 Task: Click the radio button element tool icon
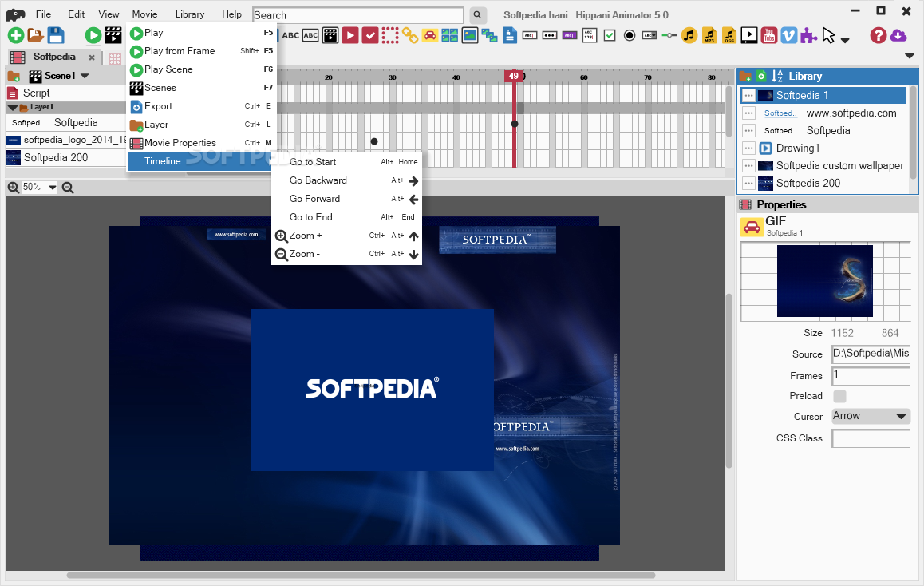click(x=630, y=35)
